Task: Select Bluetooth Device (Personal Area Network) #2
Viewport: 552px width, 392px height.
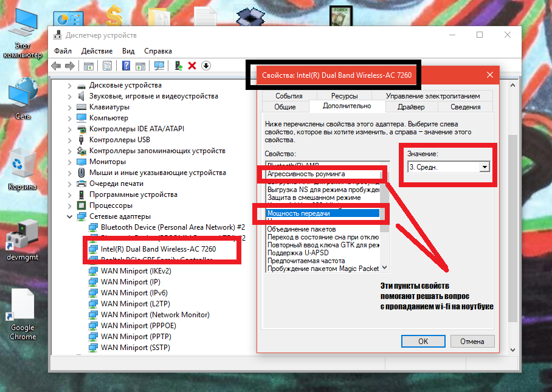Action: [x=173, y=227]
